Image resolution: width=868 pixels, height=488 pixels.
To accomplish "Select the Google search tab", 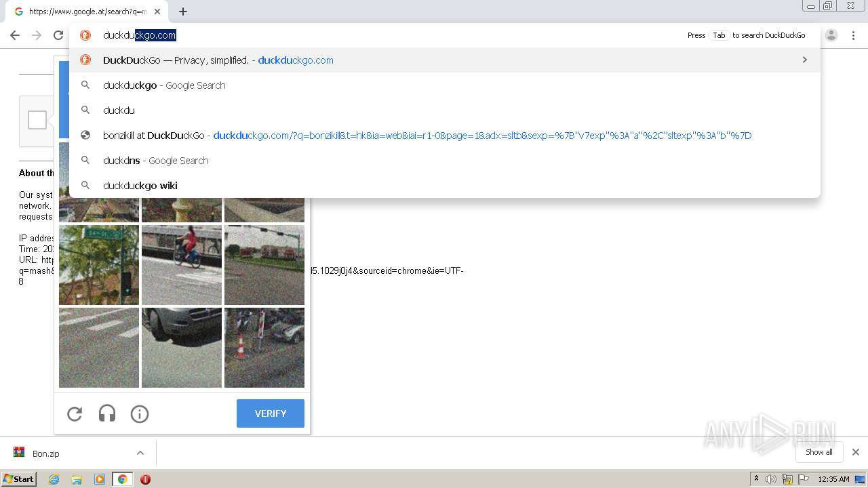I will (87, 12).
